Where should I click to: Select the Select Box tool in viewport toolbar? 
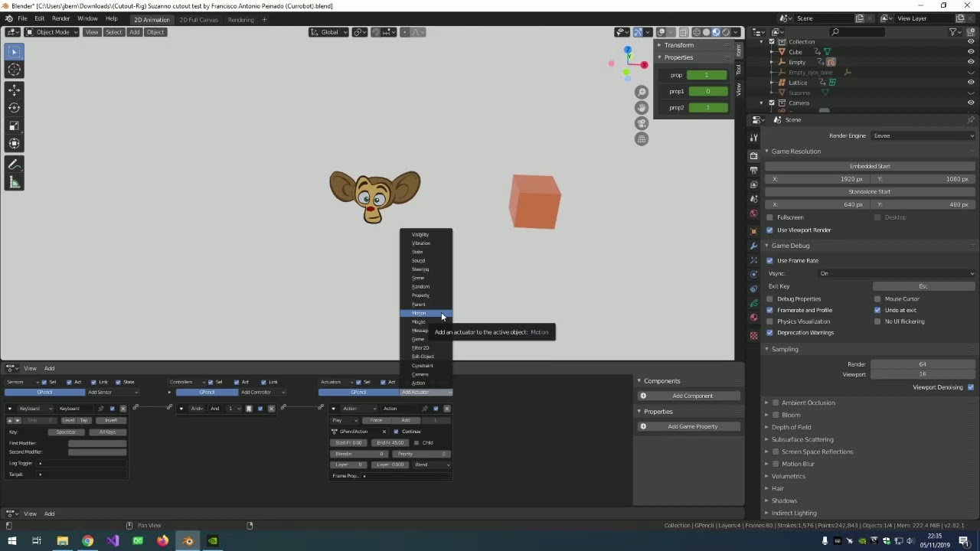pyautogui.click(x=14, y=51)
